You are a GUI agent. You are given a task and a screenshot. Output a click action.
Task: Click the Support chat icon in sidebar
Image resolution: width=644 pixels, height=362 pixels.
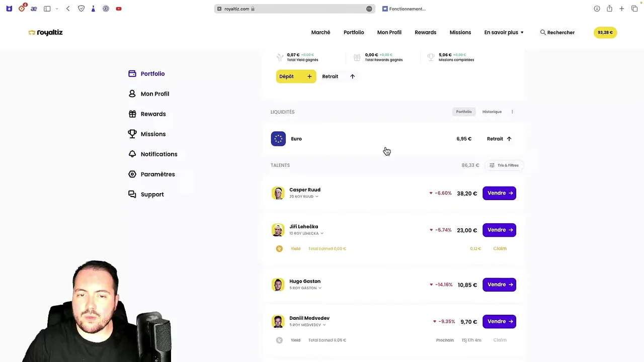[132, 194]
